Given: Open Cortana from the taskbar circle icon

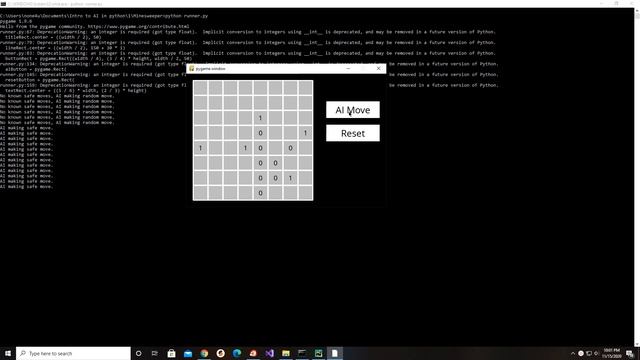Looking at the screenshot, I should pyautogui.click(x=138, y=353).
